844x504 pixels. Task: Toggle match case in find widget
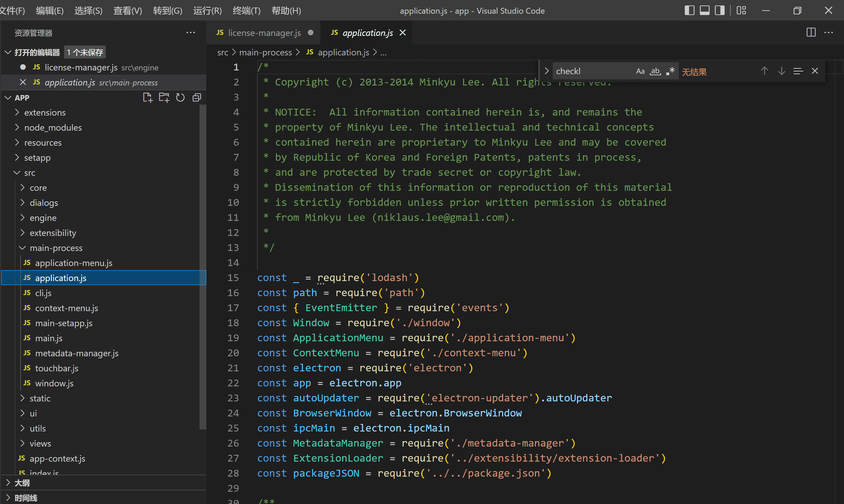click(640, 71)
